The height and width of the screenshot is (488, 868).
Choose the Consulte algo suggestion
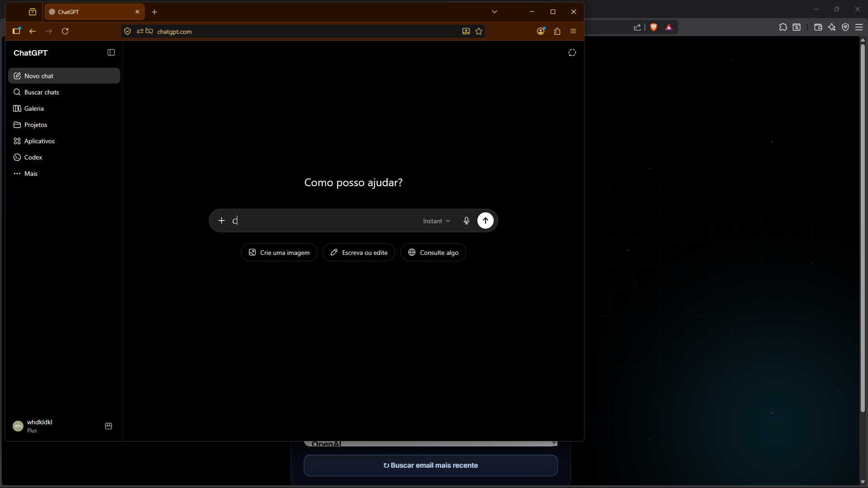click(433, 253)
